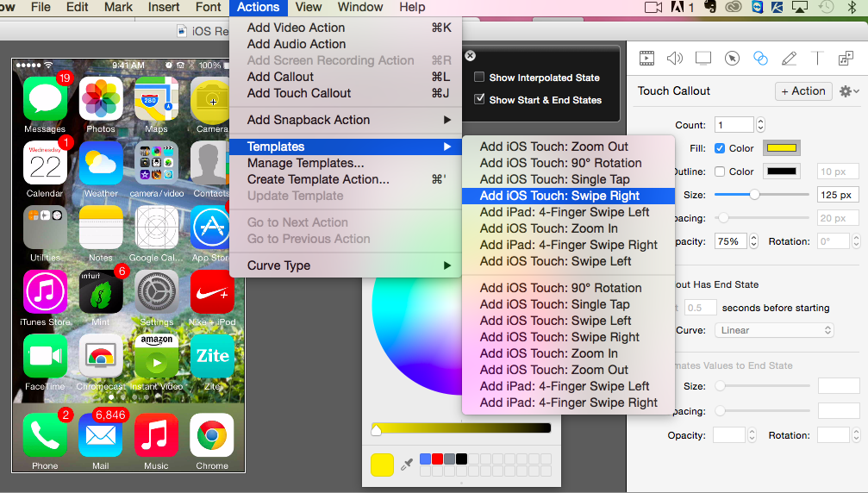Enable Show Interpolated State checkbox

(x=479, y=77)
